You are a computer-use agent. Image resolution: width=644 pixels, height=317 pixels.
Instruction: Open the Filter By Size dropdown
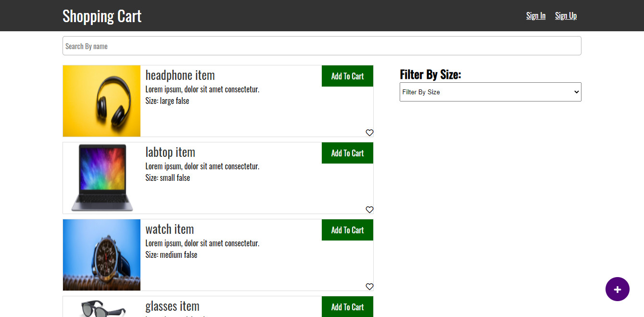(490, 92)
